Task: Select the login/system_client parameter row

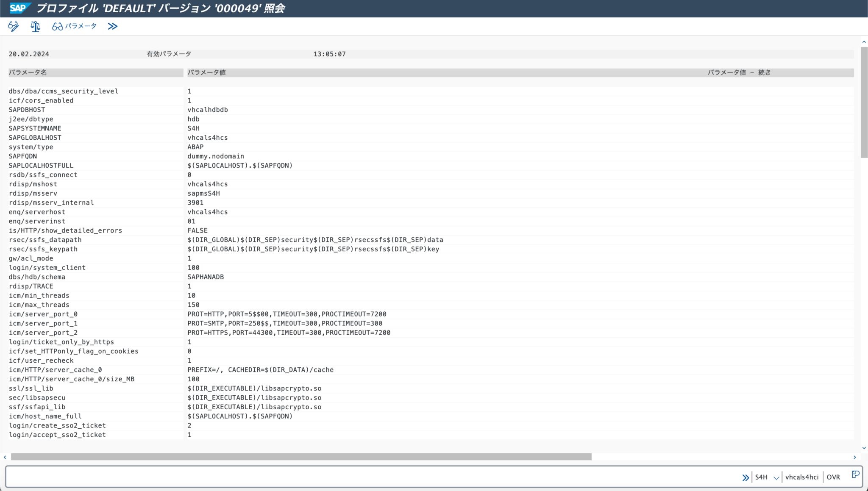Action: pos(47,267)
